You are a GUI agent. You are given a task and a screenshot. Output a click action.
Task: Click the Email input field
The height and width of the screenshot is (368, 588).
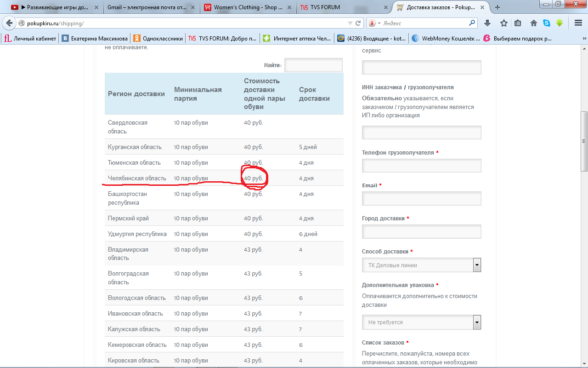point(421,199)
